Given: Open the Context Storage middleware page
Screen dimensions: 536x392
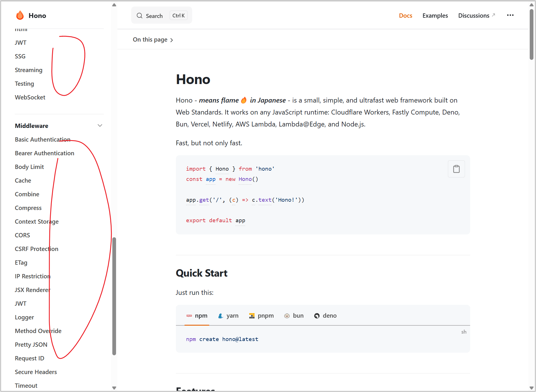Looking at the screenshot, I should (x=37, y=222).
